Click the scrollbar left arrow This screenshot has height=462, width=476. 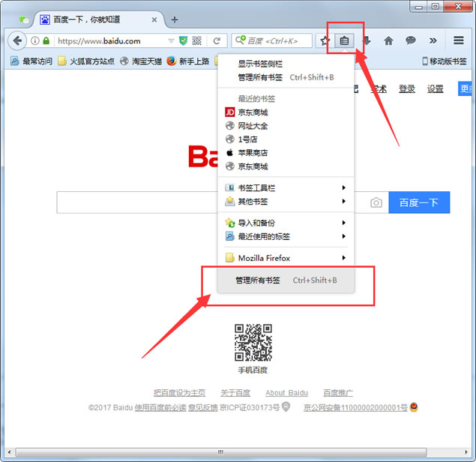coord(9,452)
